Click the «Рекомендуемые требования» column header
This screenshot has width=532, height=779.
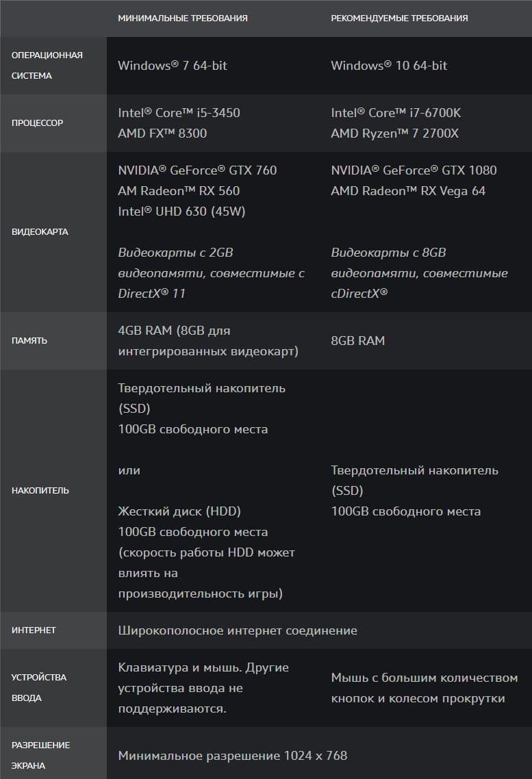pyautogui.click(x=399, y=18)
